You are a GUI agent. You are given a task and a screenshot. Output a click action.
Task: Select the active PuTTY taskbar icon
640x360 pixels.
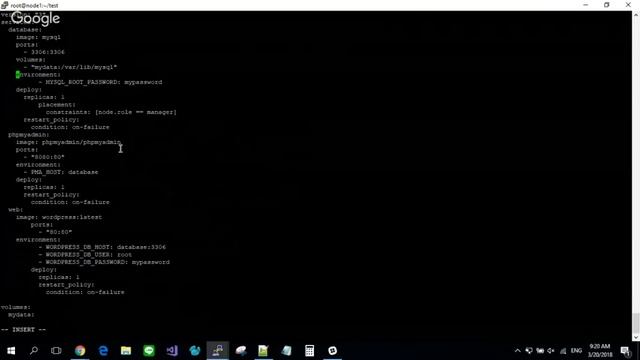(x=218, y=351)
